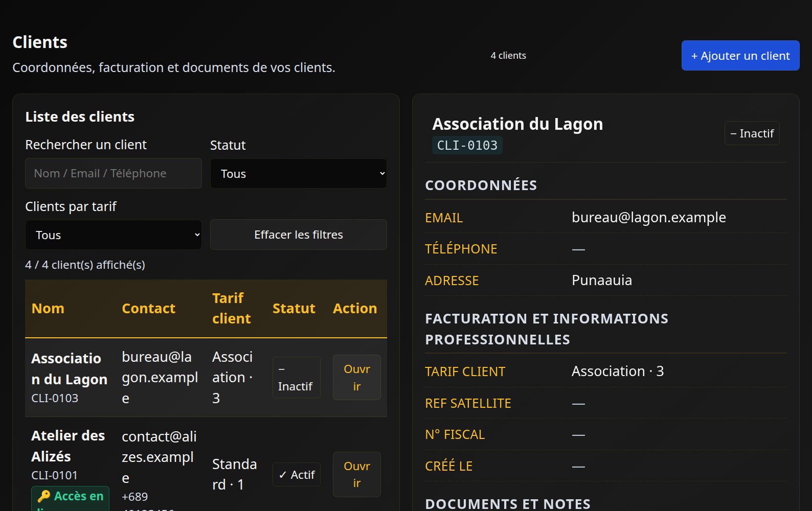Click the bureau@lagon.example email in detail panel
Image resolution: width=812 pixels, height=511 pixels.
tap(648, 218)
